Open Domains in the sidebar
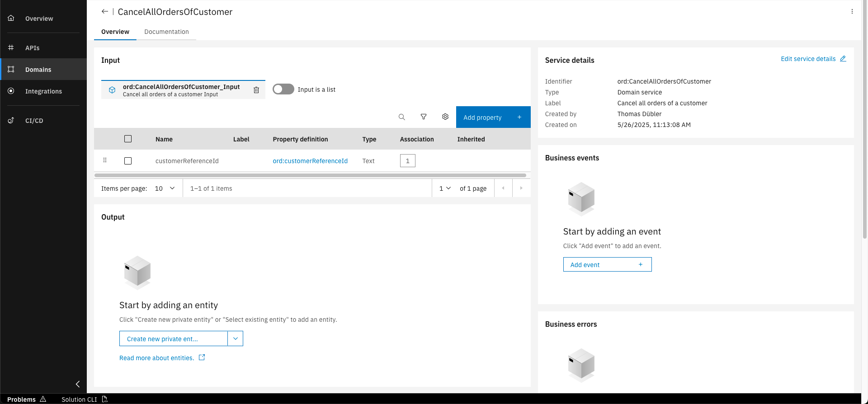868x404 pixels. pyautogui.click(x=43, y=70)
